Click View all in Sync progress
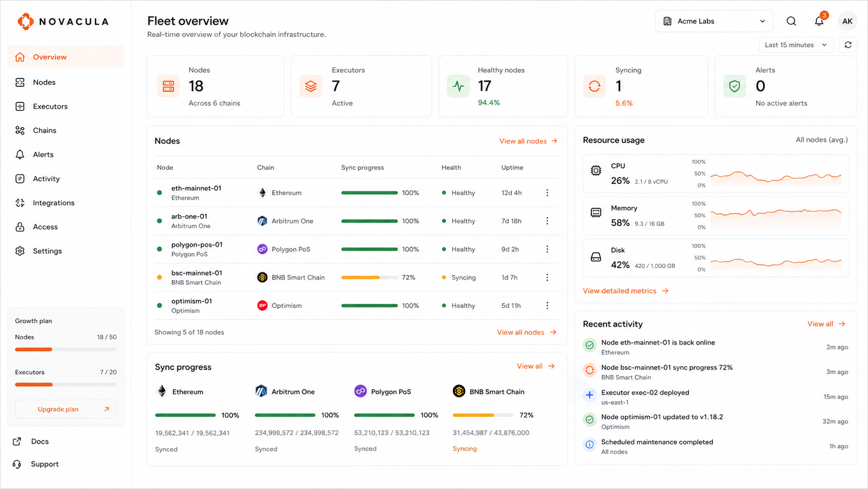Image resolution: width=868 pixels, height=489 pixels. point(536,366)
